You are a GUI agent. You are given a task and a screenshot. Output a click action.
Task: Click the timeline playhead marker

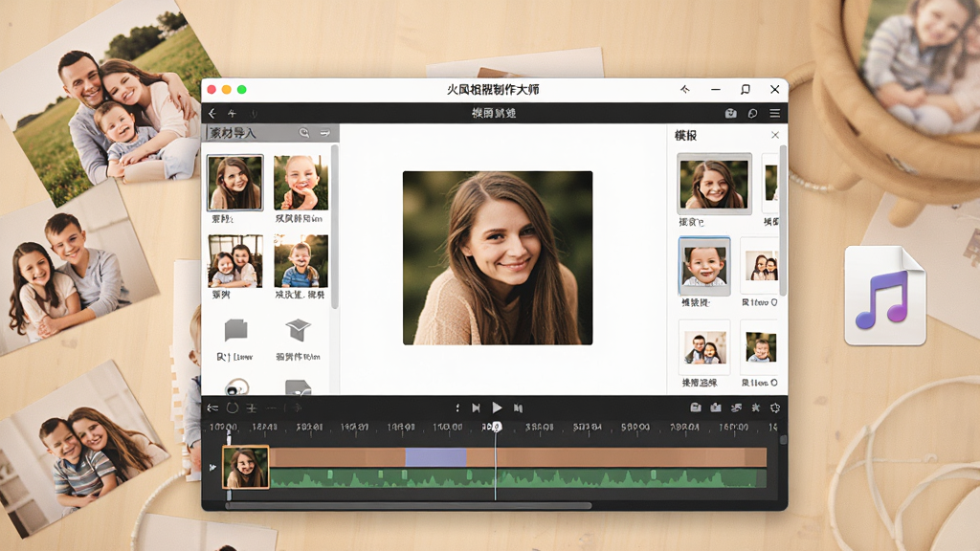click(x=496, y=427)
